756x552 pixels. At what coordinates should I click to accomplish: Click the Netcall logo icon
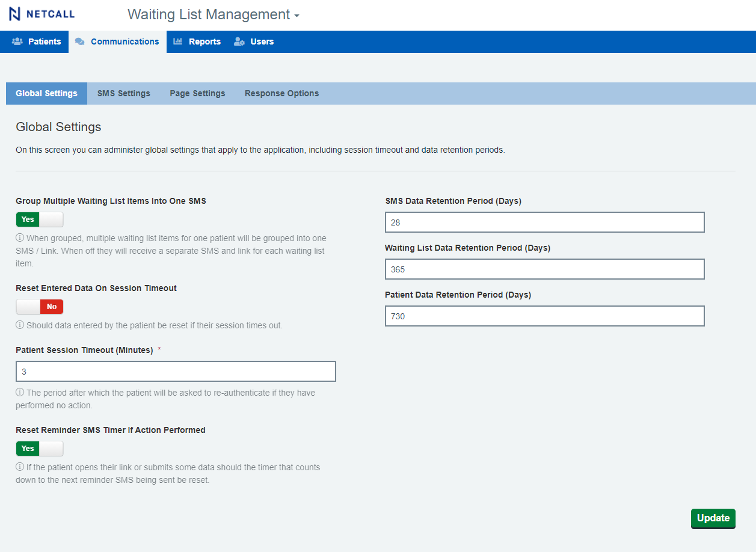(14, 14)
